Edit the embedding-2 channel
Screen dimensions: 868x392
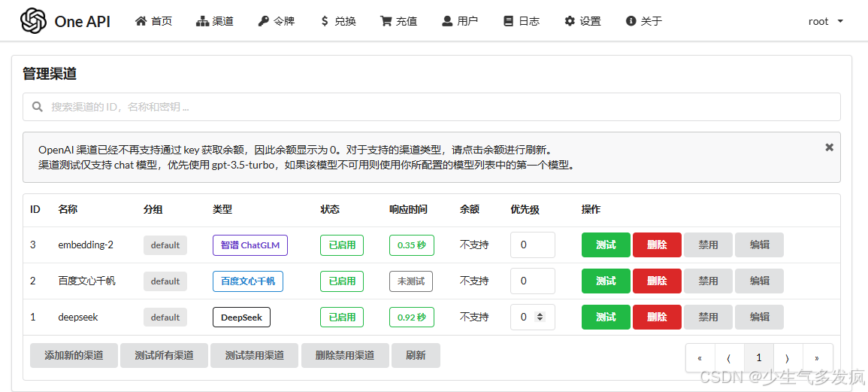pos(760,245)
